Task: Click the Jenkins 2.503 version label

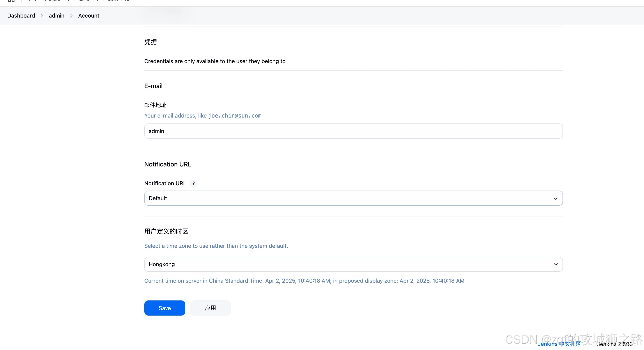Action: point(615,344)
